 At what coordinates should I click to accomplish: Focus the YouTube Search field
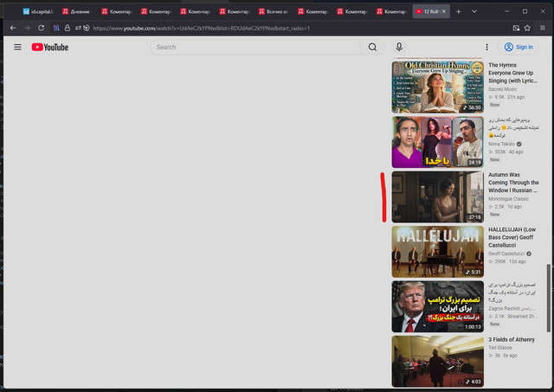256,47
